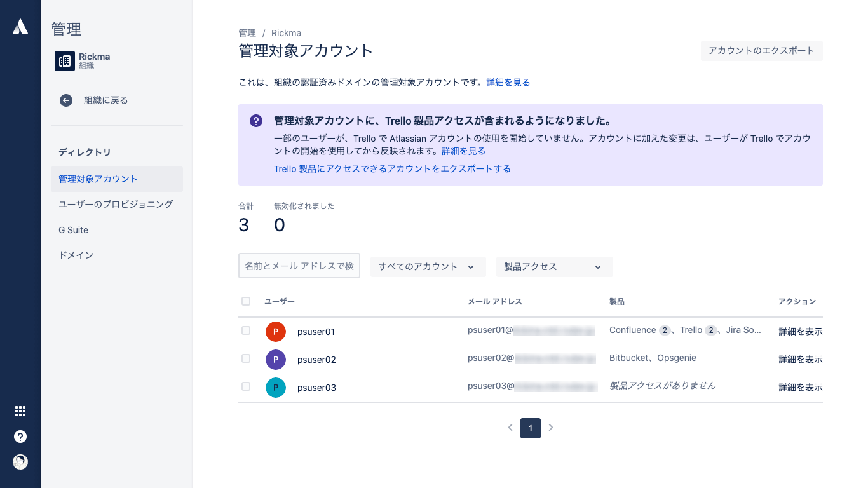Go to the next page arrow
The image size is (868, 488).
551,428
